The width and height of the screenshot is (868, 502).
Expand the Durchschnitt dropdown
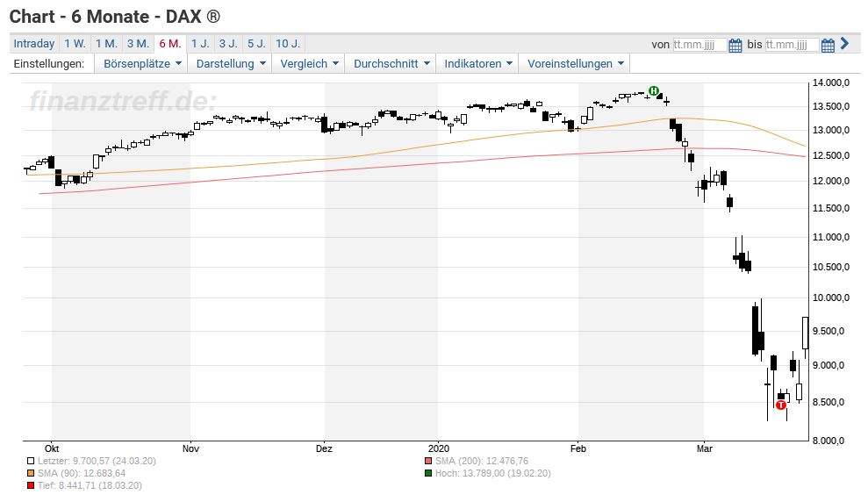[x=391, y=64]
